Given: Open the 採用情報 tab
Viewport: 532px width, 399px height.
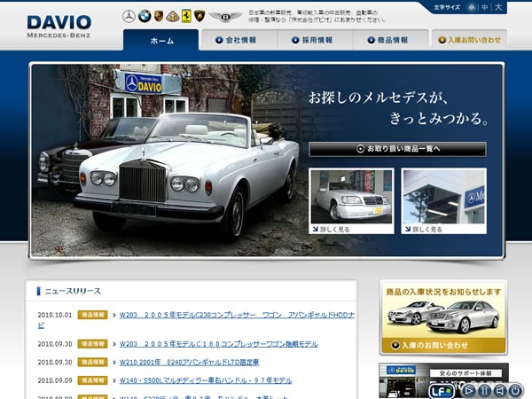Looking at the screenshot, I should (x=316, y=40).
